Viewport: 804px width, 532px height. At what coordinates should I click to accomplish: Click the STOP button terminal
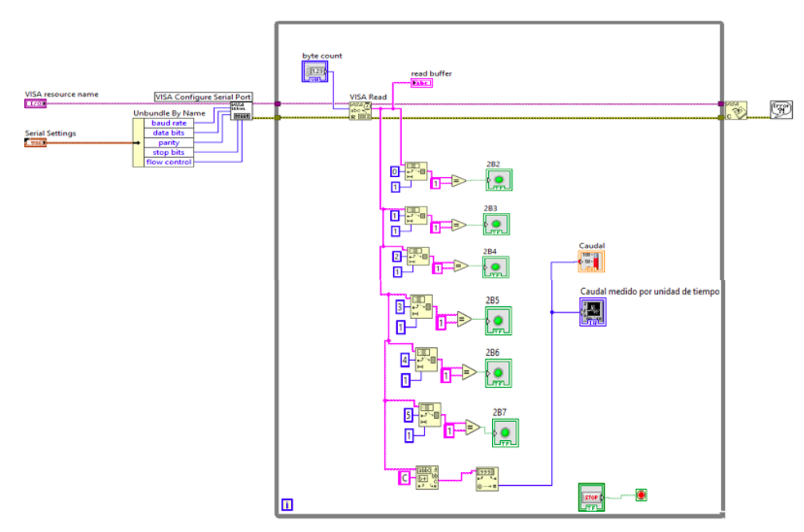(591, 497)
